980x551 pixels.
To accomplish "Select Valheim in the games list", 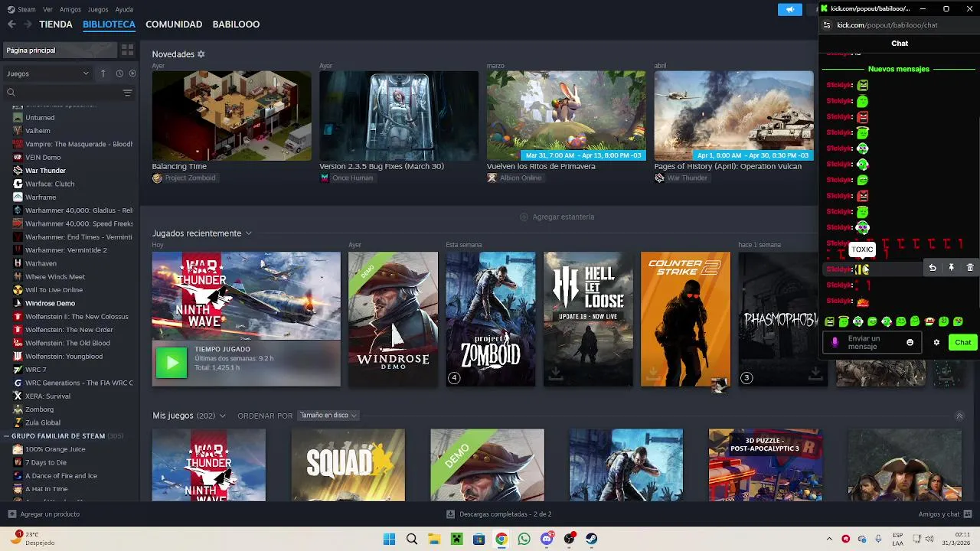I will click(x=38, y=131).
